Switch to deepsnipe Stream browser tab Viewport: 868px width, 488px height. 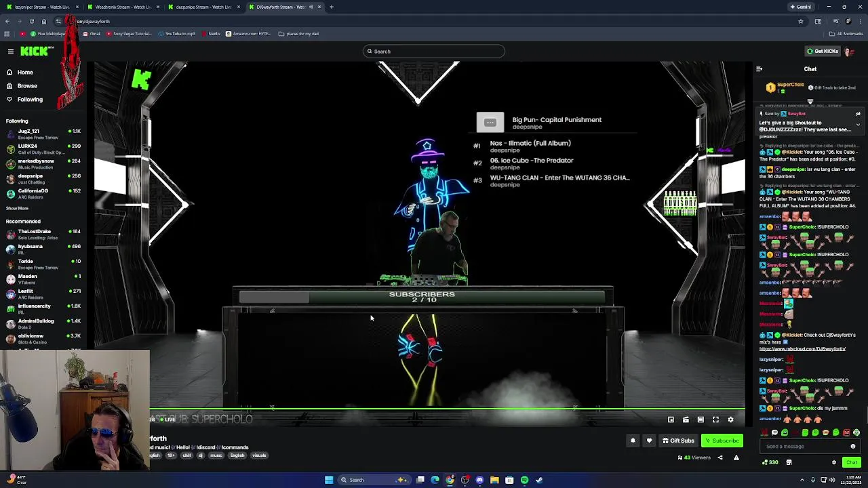203,7
